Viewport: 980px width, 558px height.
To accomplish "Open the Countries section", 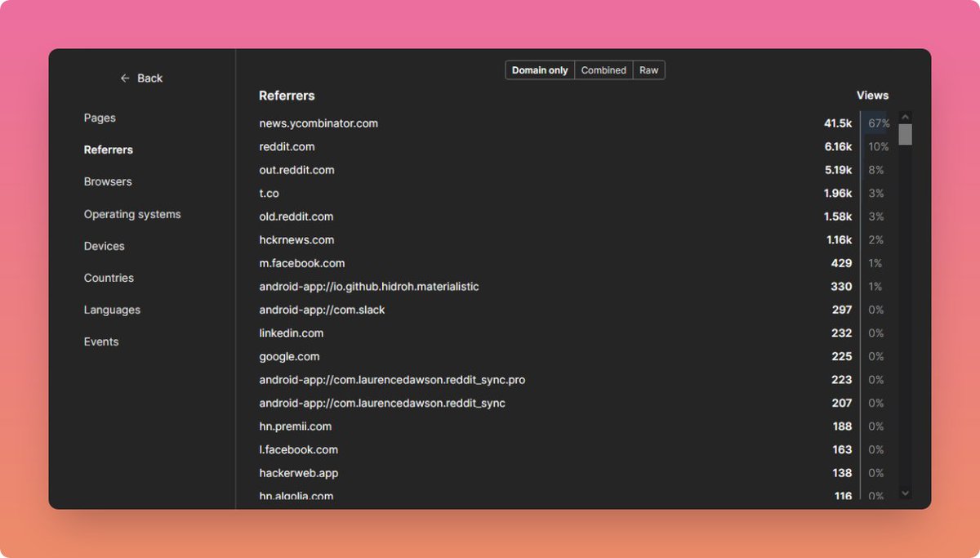I will tap(109, 278).
